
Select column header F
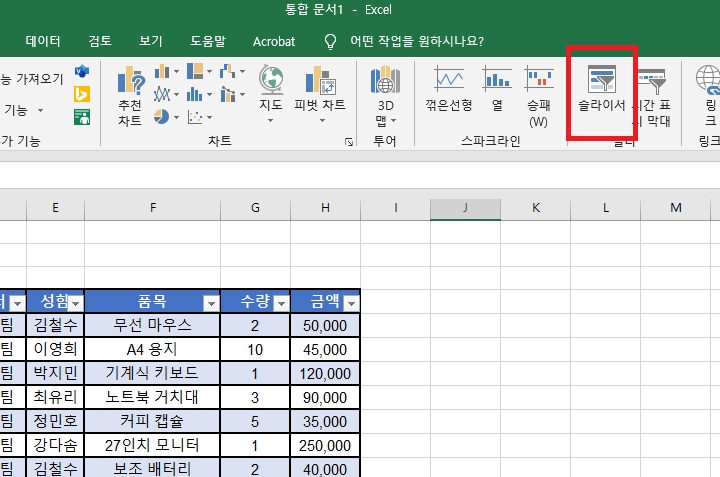(152, 208)
